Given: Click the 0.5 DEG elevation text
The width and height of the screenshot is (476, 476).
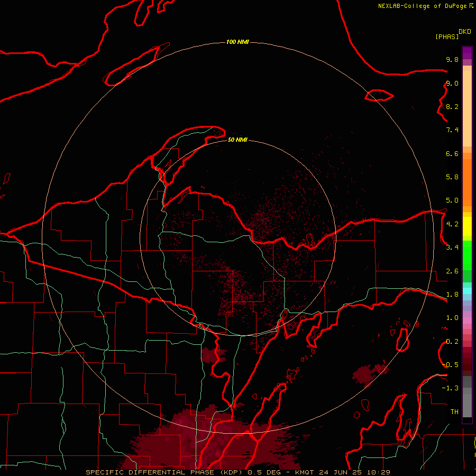Looking at the screenshot, I should click(264, 472).
